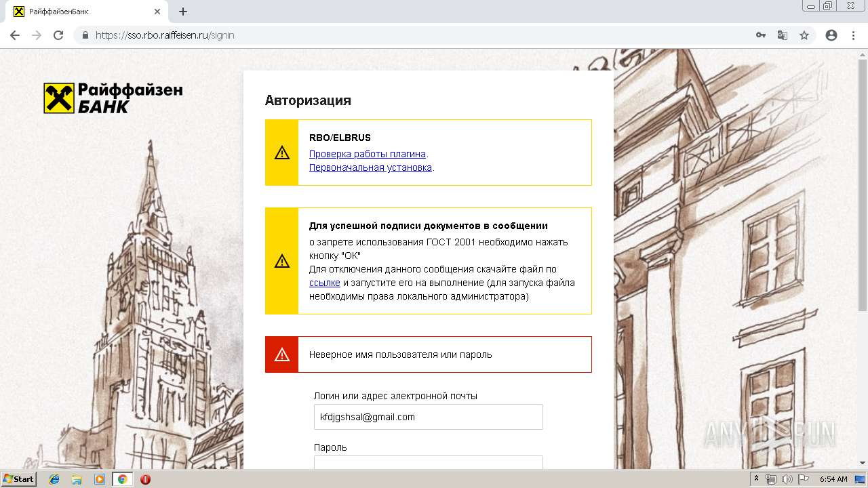Click the warning icon beside RBO/ELBRUS
Viewport: 868px width, 488px height.
click(282, 153)
